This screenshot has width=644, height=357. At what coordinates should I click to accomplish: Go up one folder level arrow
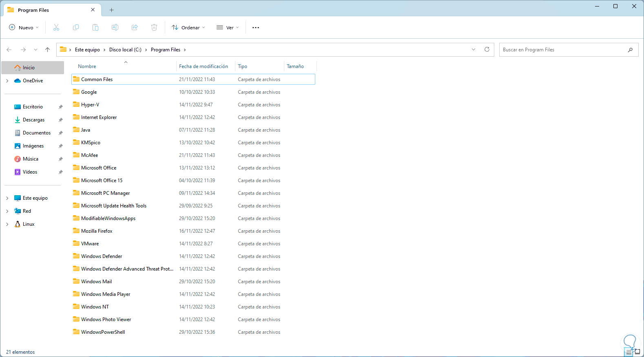[x=47, y=50]
